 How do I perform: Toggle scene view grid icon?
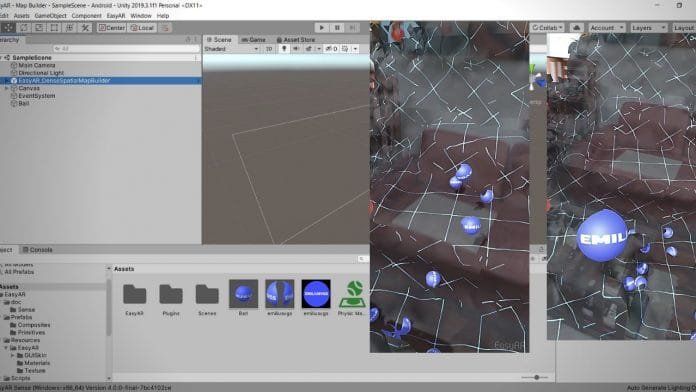[x=345, y=49]
